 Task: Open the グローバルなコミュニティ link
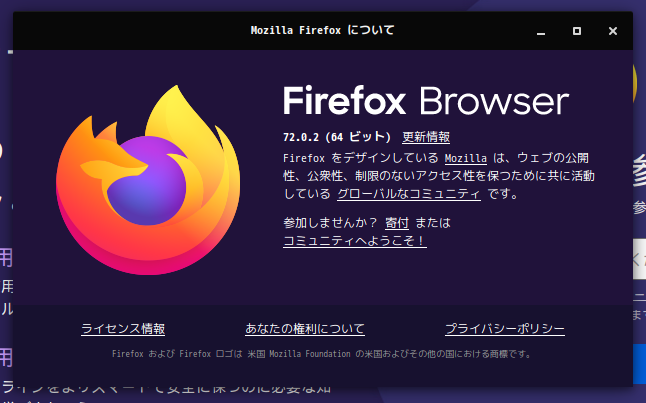[409, 194]
